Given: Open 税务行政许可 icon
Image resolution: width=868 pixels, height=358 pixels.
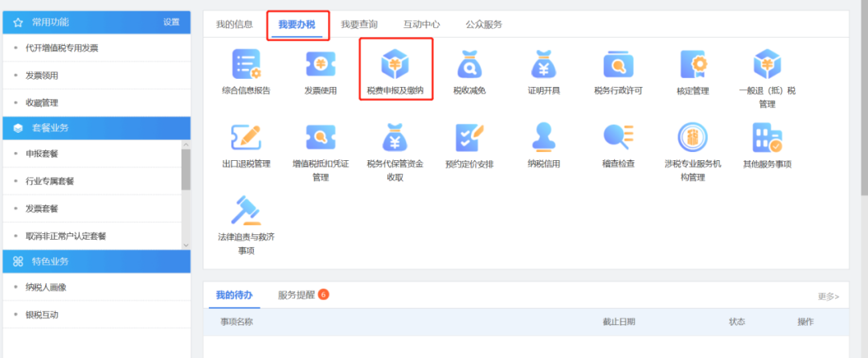Looking at the screenshot, I should click(x=618, y=64).
